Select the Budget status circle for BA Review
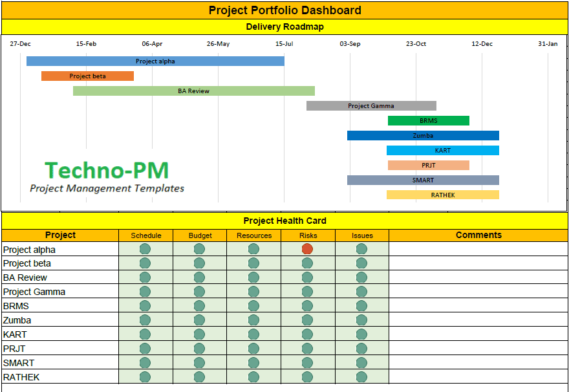The height and width of the screenshot is (392, 569). coord(200,278)
